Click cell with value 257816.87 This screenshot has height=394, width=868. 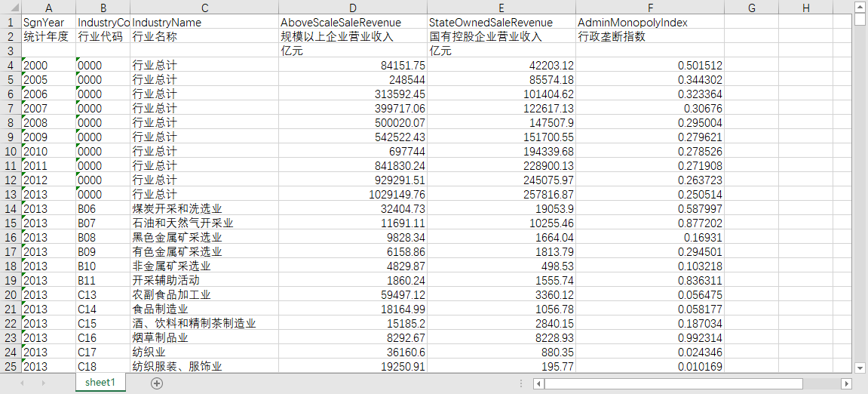click(x=501, y=195)
